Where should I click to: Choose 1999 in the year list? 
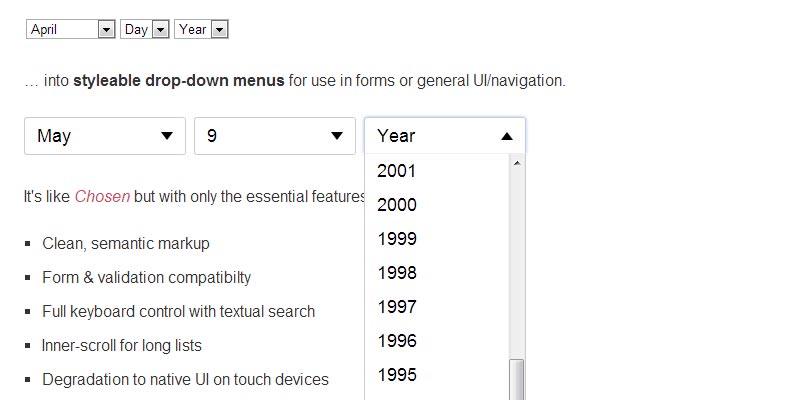pos(397,239)
